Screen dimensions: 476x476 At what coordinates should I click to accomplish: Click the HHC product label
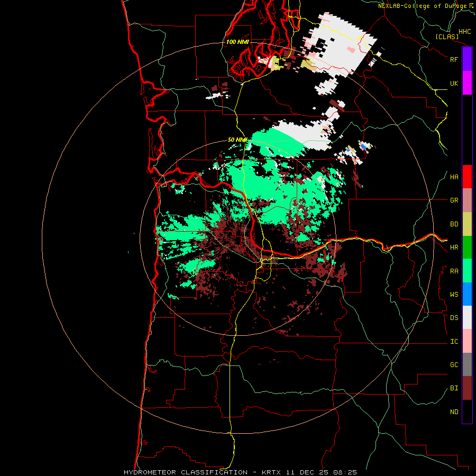[x=464, y=32]
